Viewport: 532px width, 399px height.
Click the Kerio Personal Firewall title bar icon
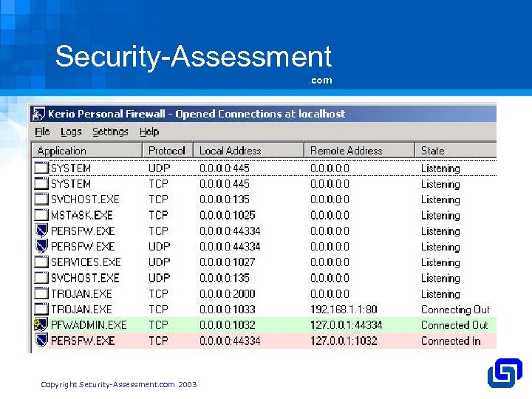point(38,114)
